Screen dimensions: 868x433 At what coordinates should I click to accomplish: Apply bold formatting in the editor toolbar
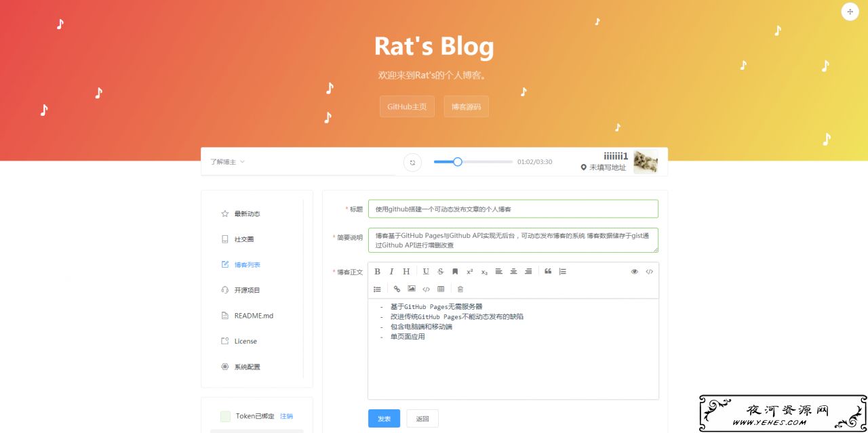377,272
